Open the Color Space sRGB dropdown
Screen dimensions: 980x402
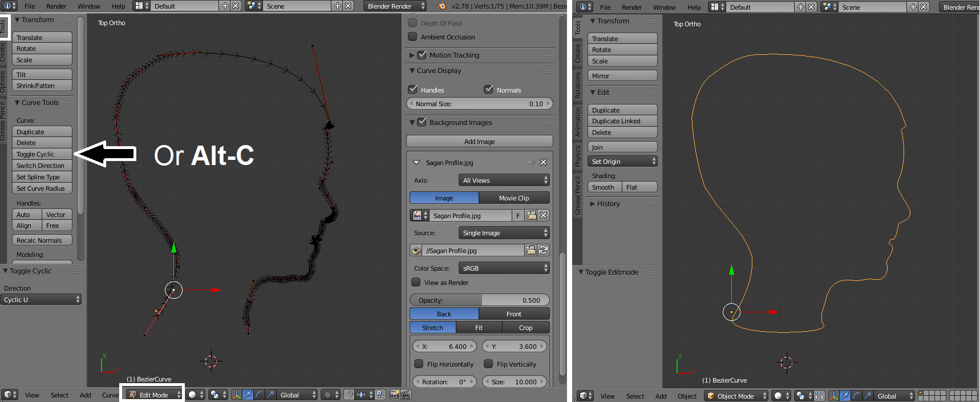tap(504, 268)
